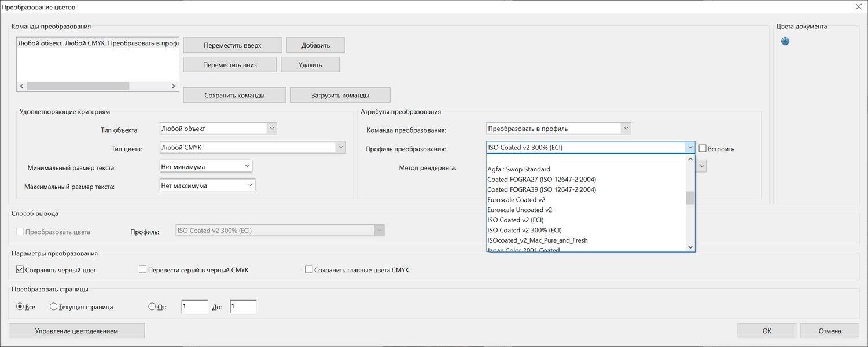Select the Текущая страница radio button

tap(54, 306)
